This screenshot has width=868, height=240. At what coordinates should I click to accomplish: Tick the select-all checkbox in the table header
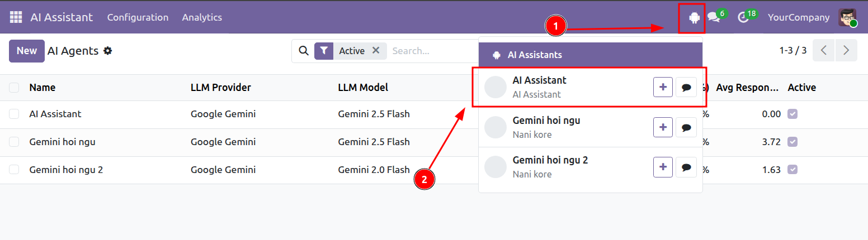point(14,88)
